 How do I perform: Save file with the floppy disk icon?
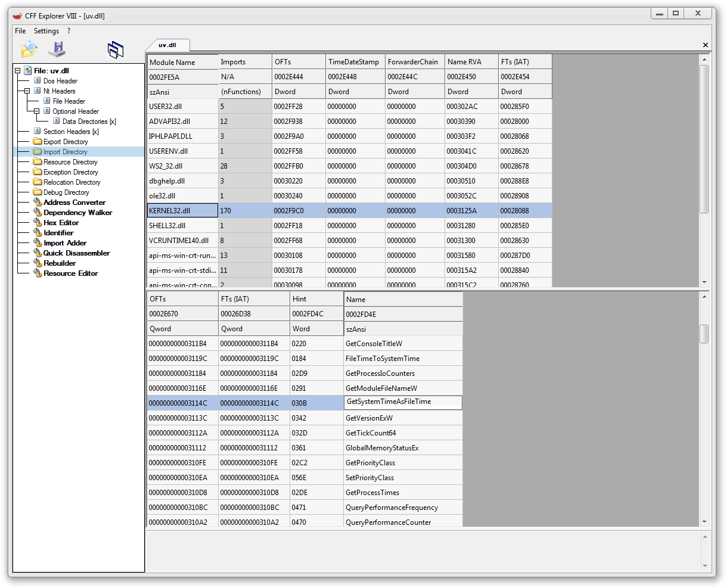click(x=57, y=49)
